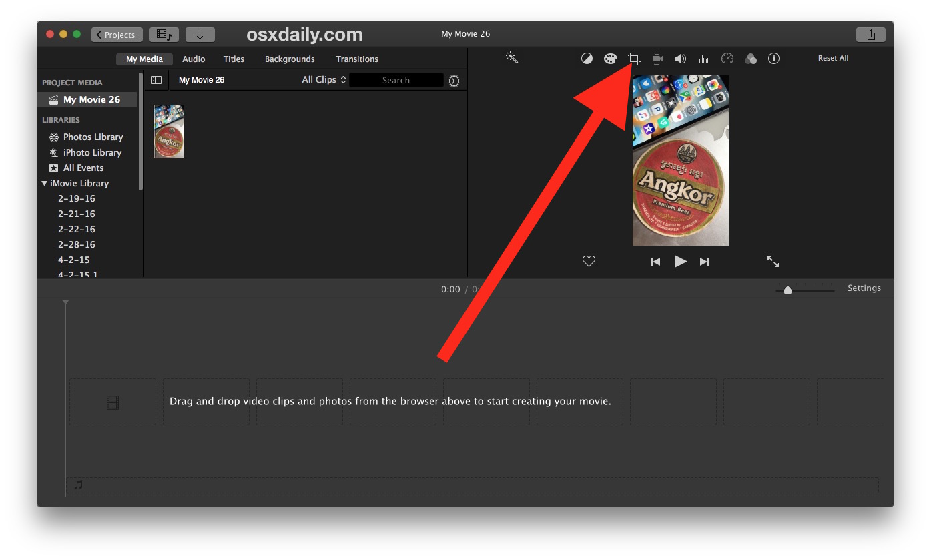Select the 4-2-15 event

pos(74,260)
